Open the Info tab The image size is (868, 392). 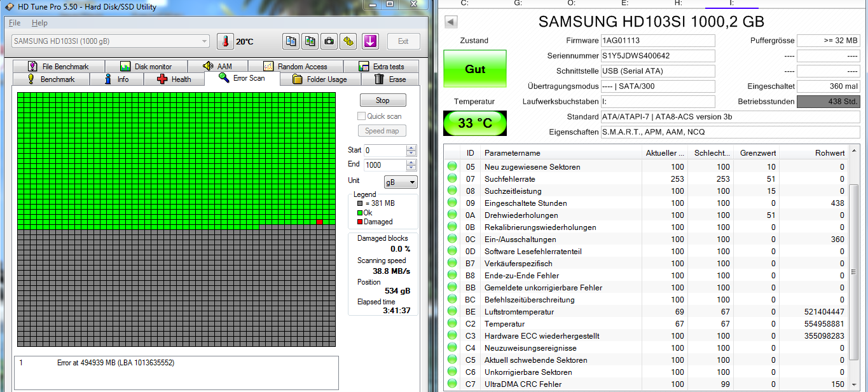click(116, 79)
